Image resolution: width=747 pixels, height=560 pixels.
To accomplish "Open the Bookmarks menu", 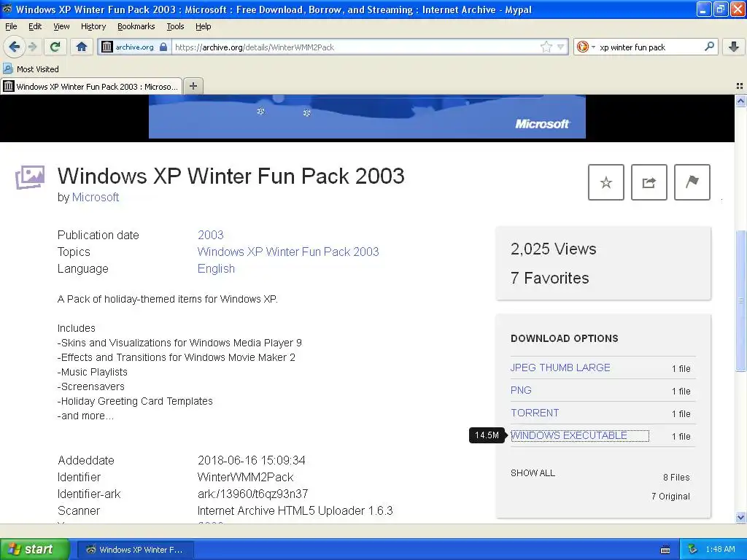I will tap(136, 26).
